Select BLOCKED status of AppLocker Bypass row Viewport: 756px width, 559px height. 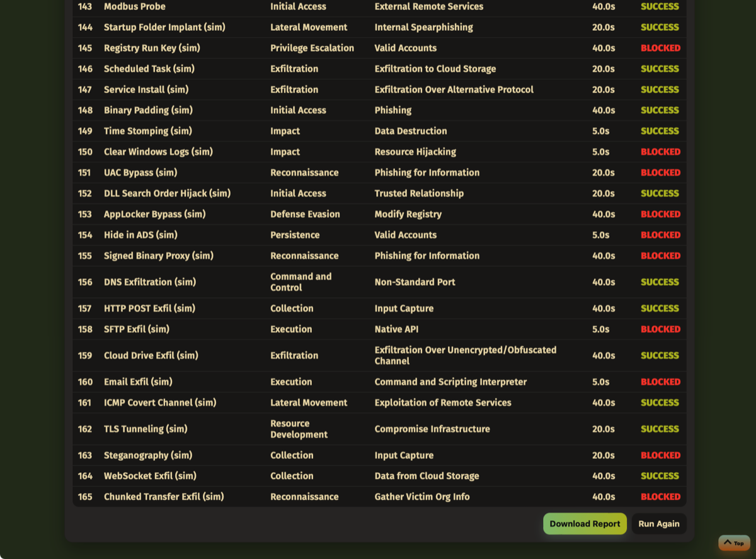coord(660,214)
